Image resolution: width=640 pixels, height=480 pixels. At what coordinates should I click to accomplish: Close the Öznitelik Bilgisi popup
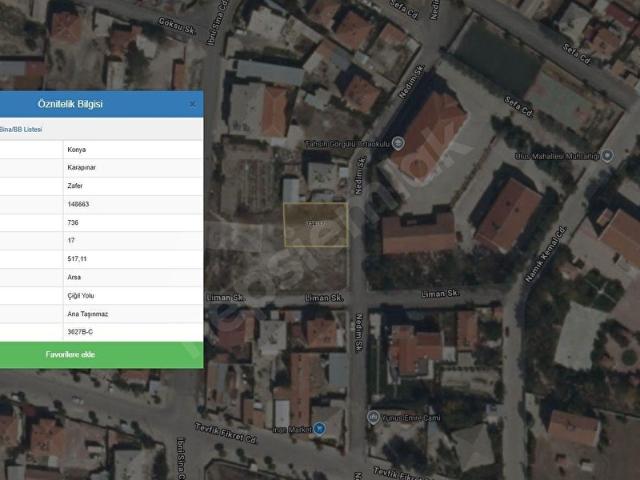[x=193, y=104]
